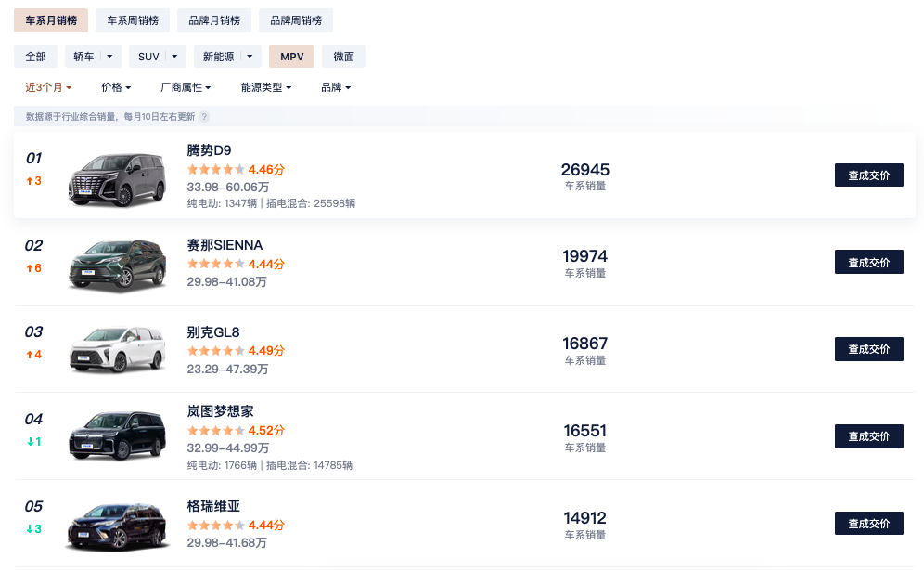
Task: Click the price range 32.99–44.99万
Action: pos(228,448)
